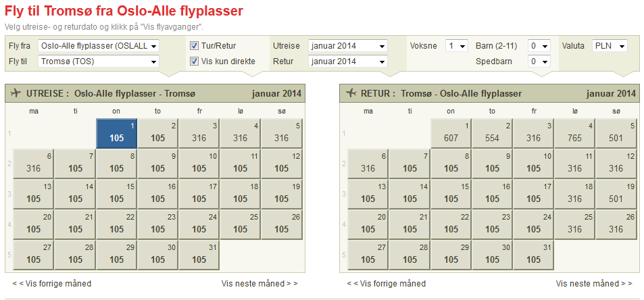Image resolution: width=644 pixels, height=300 pixels.
Task: Open the Fly til Tromsø (TOS) dropdown
Action: tap(98, 61)
